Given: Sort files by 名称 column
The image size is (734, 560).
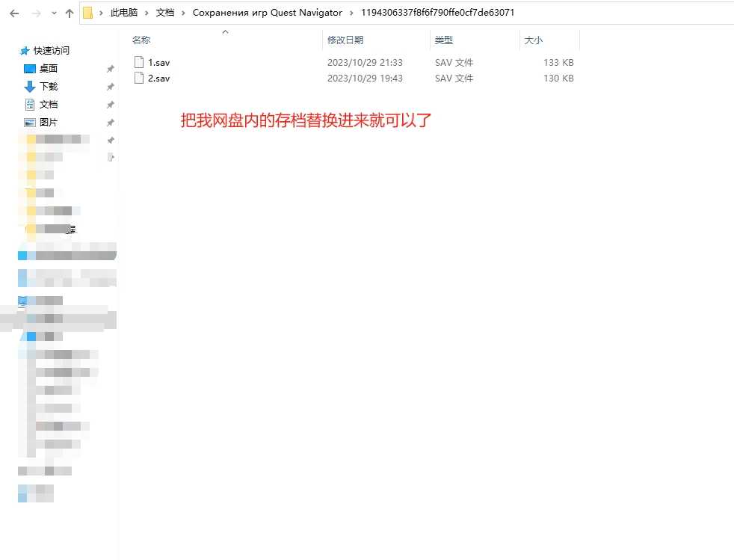Looking at the screenshot, I should [x=141, y=40].
